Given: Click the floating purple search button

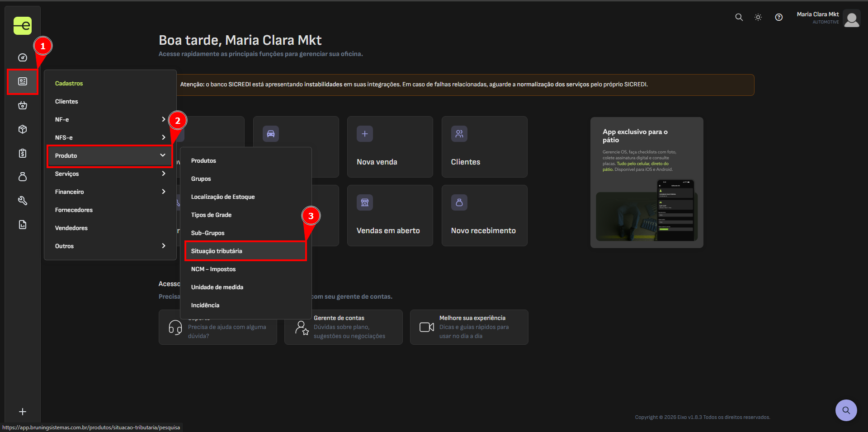Looking at the screenshot, I should (x=846, y=410).
